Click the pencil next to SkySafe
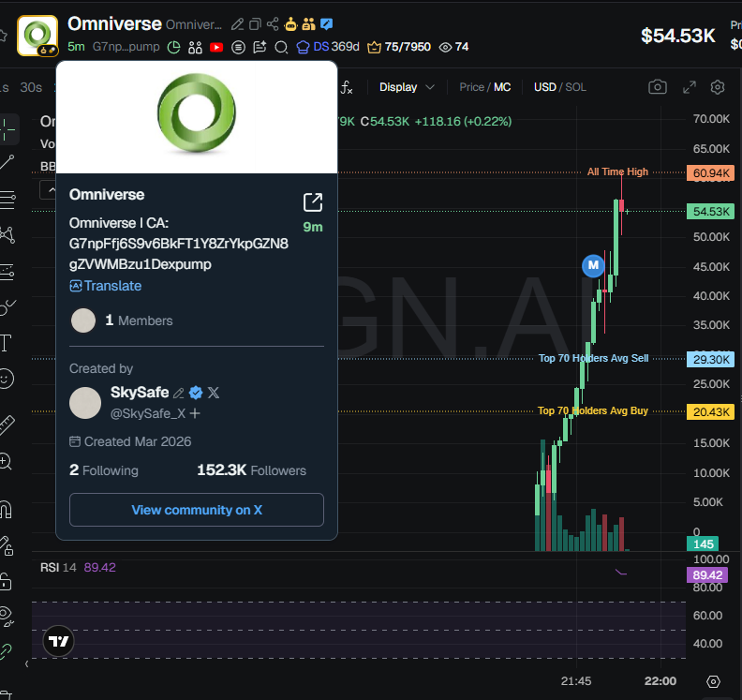The height and width of the screenshot is (700, 742). (x=178, y=393)
